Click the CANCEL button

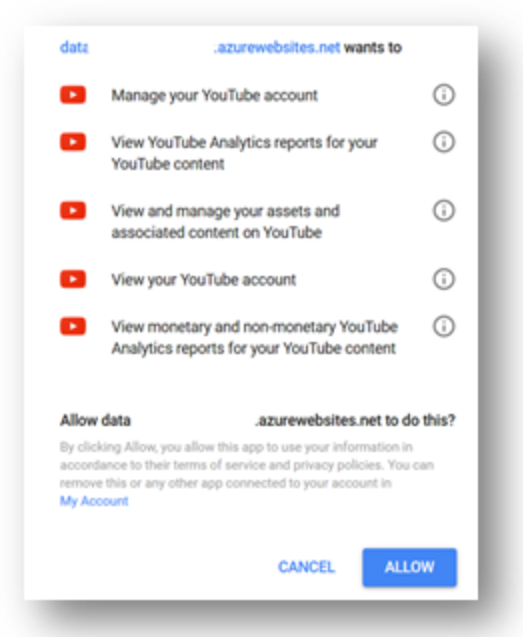pyautogui.click(x=306, y=567)
